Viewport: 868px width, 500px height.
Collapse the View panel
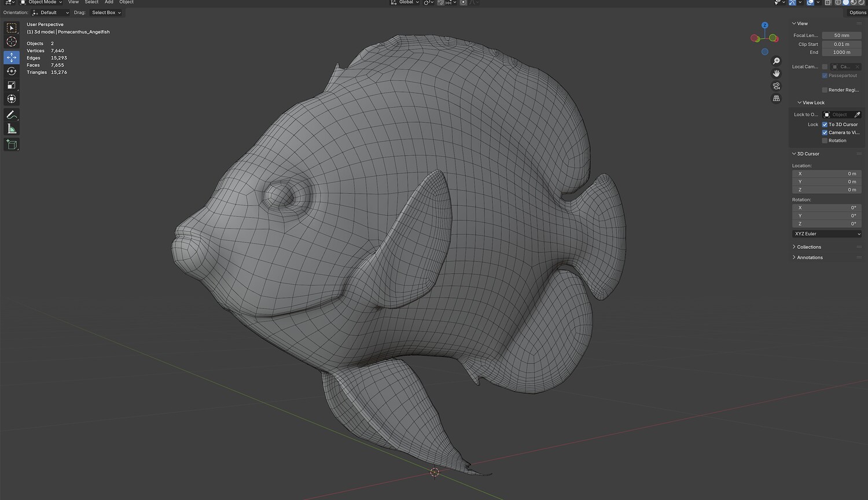tap(794, 24)
